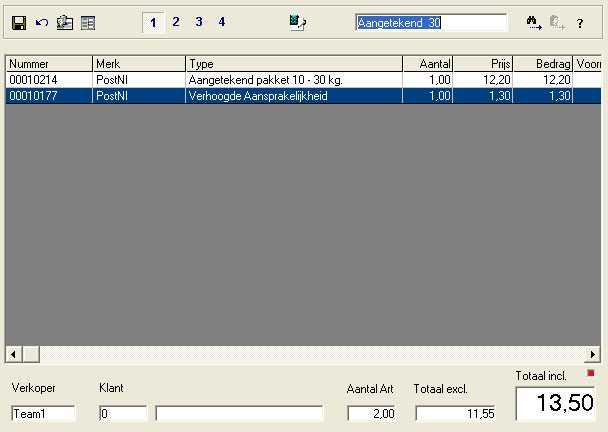Click the save floppy disk icon

[18, 22]
